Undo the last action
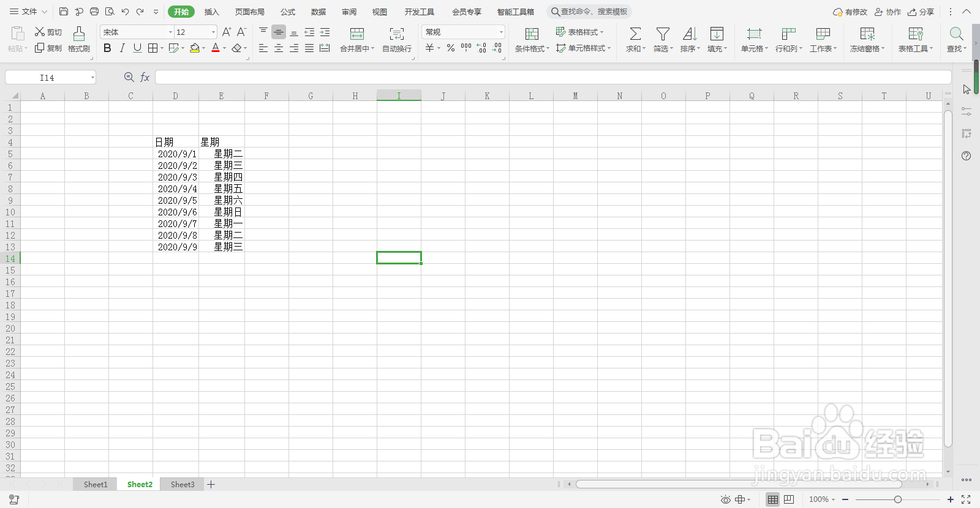980x508 pixels. point(125,12)
